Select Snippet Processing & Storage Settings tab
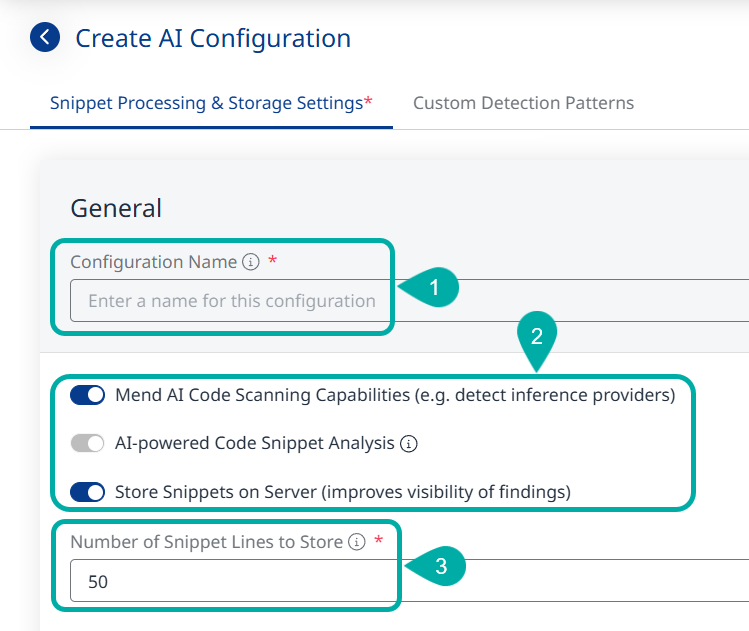 [210, 103]
